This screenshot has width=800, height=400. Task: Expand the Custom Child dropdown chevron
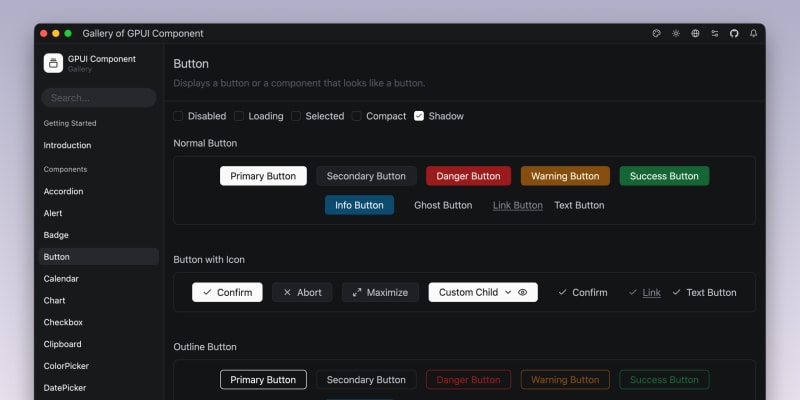[508, 292]
